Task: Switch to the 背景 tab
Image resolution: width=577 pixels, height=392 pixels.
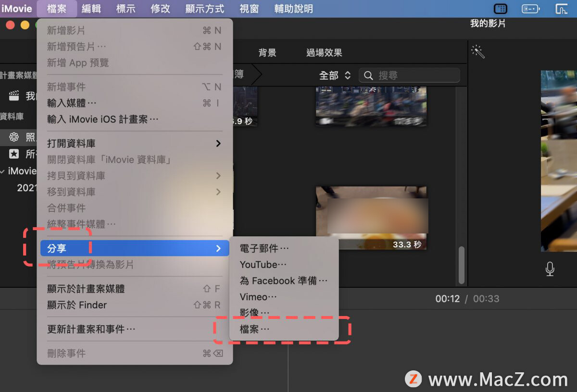Action: coord(267,53)
